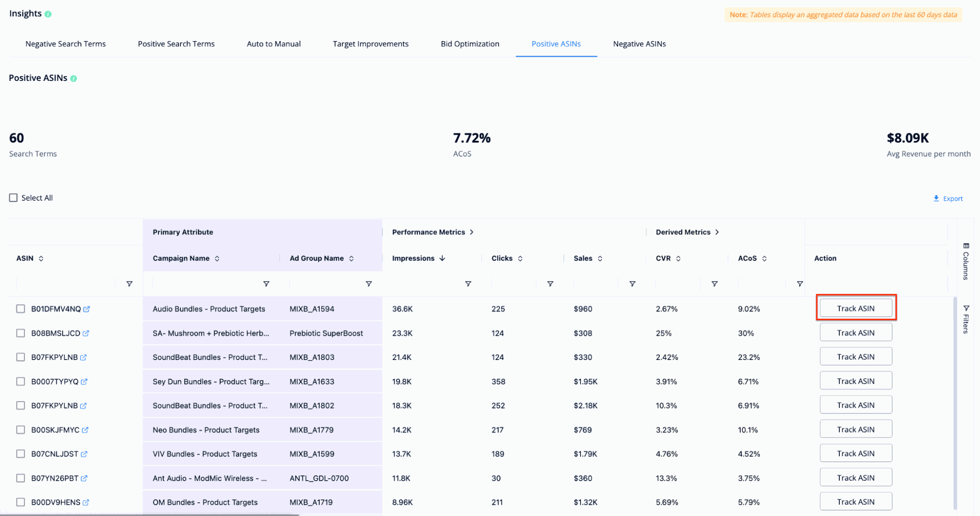
Task: Sort by ACoS column header
Action: [764, 258]
